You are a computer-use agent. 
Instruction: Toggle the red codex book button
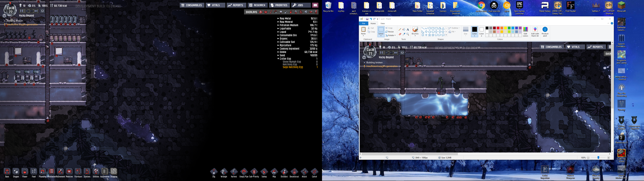[x=315, y=5]
